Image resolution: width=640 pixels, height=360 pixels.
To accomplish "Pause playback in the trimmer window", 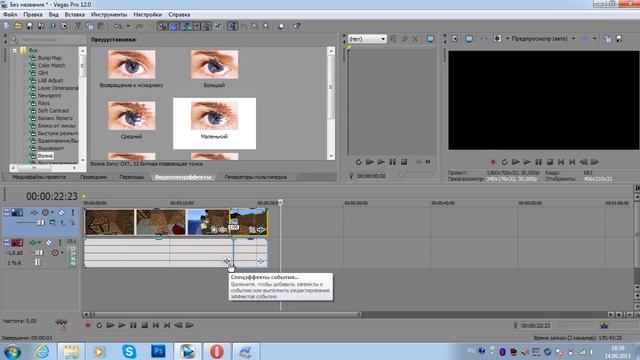I will (393, 162).
